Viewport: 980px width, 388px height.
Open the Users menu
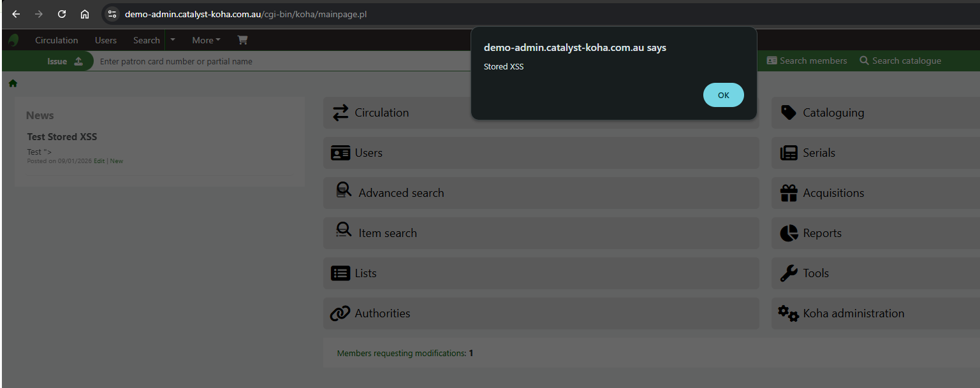105,40
